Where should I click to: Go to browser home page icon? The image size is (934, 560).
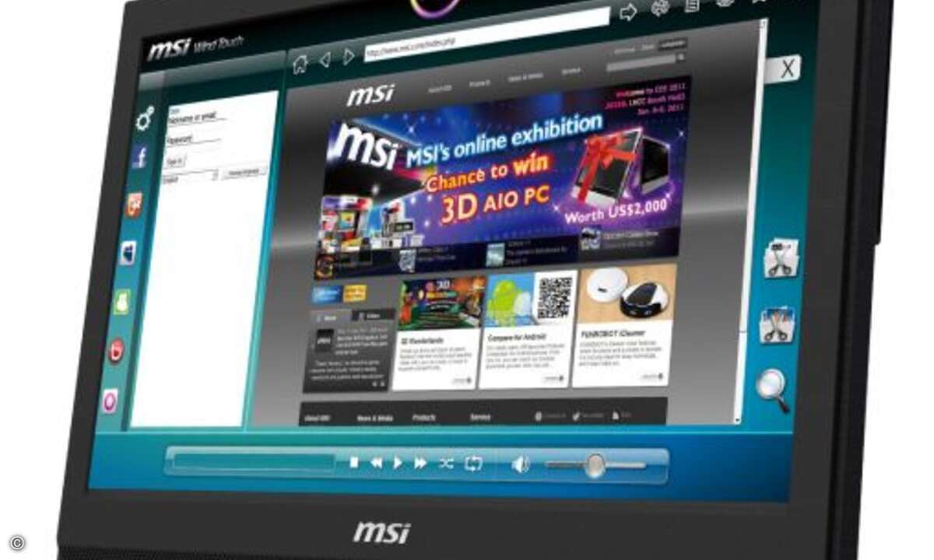[x=300, y=64]
